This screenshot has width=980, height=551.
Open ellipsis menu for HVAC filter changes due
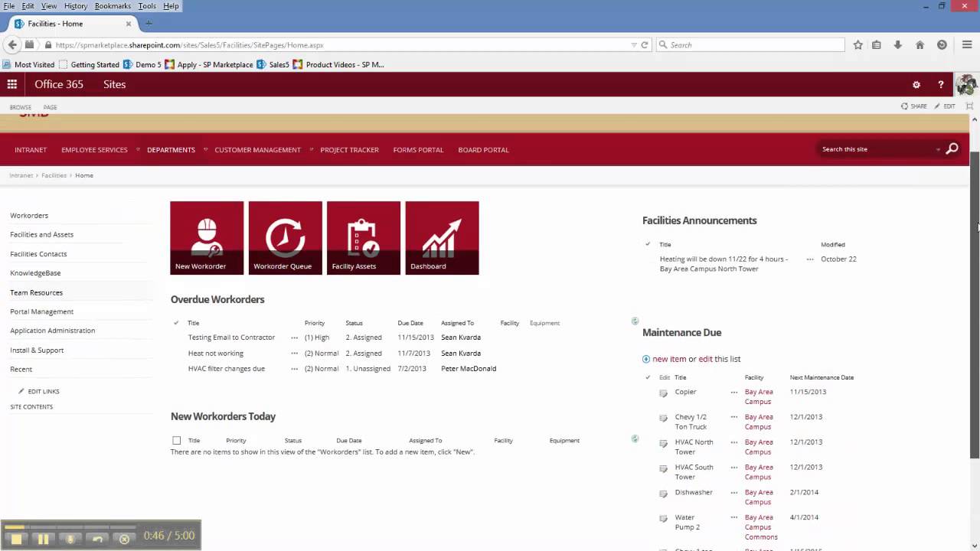[x=294, y=369]
